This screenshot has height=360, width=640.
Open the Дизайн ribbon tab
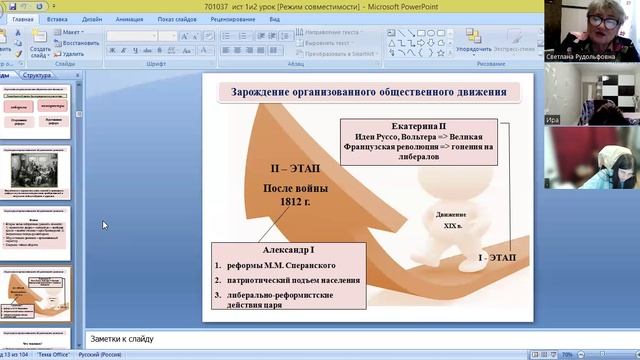(x=92, y=19)
